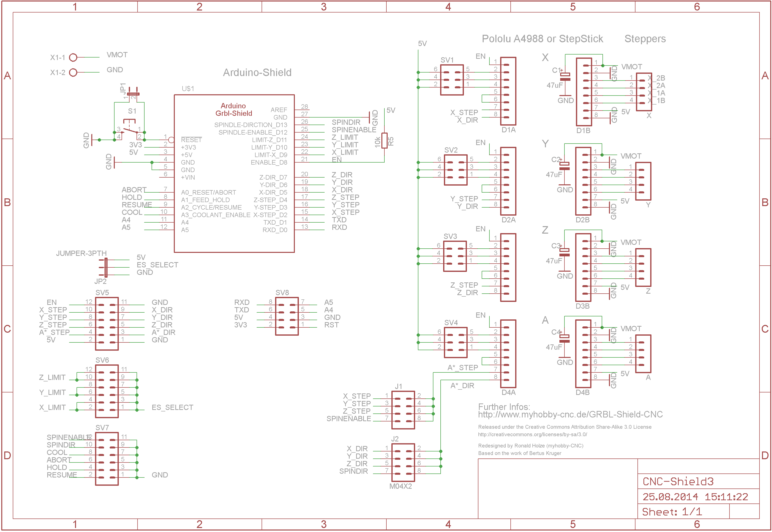Image resolution: width=772 pixels, height=532 pixels.
Task: Click the 'Arduino-Shield' heading text
Action: point(257,73)
